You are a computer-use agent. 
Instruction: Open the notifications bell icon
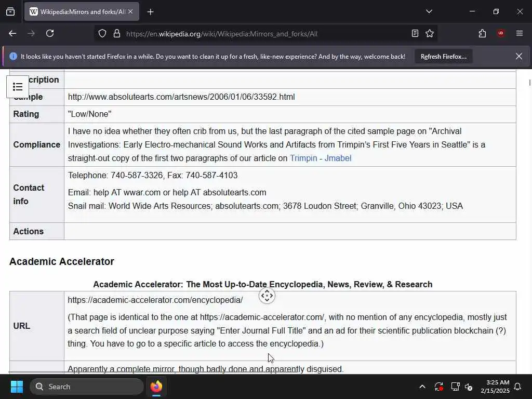pyautogui.click(x=518, y=387)
